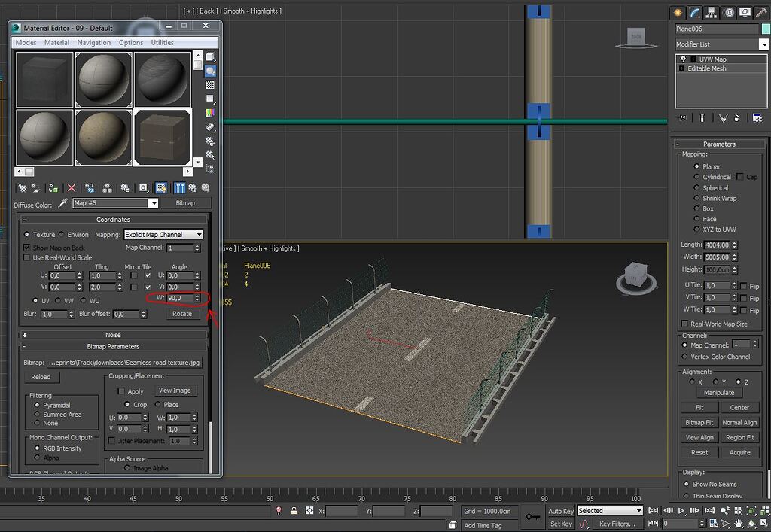This screenshot has height=532, width=771.
Task: Open the Navigation menu in Material Editor
Action: coord(93,43)
